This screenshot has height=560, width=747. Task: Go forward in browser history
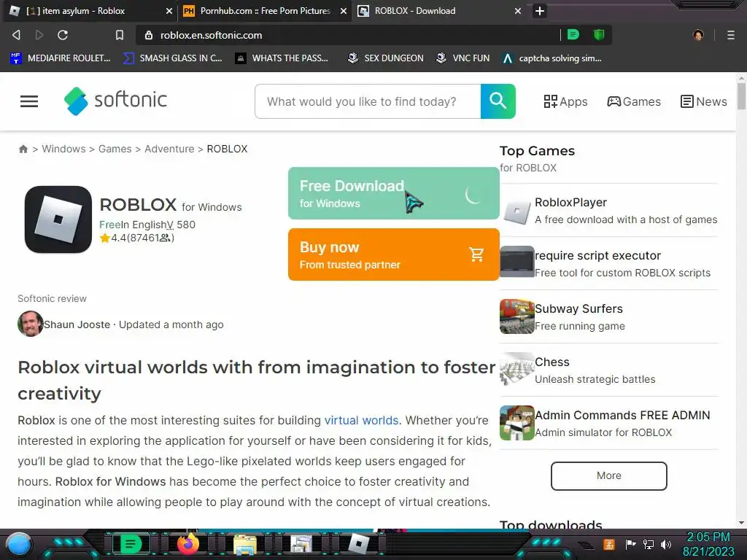tap(39, 35)
